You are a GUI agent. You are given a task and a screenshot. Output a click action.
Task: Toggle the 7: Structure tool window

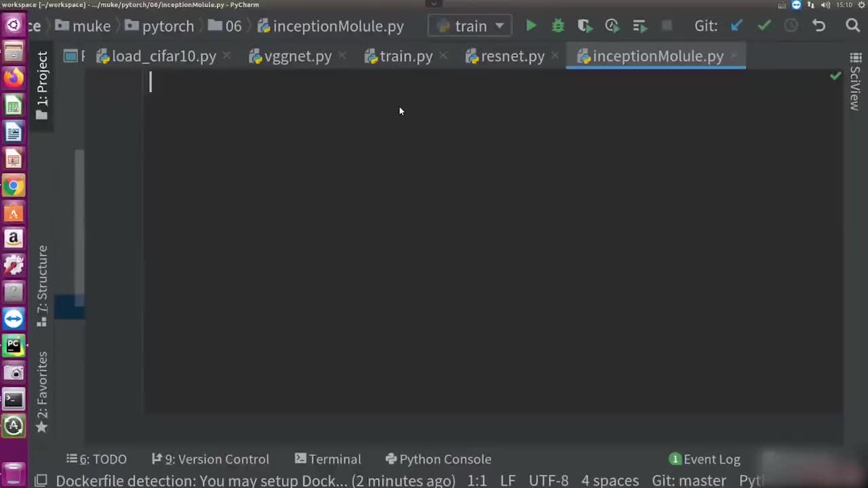(x=42, y=285)
